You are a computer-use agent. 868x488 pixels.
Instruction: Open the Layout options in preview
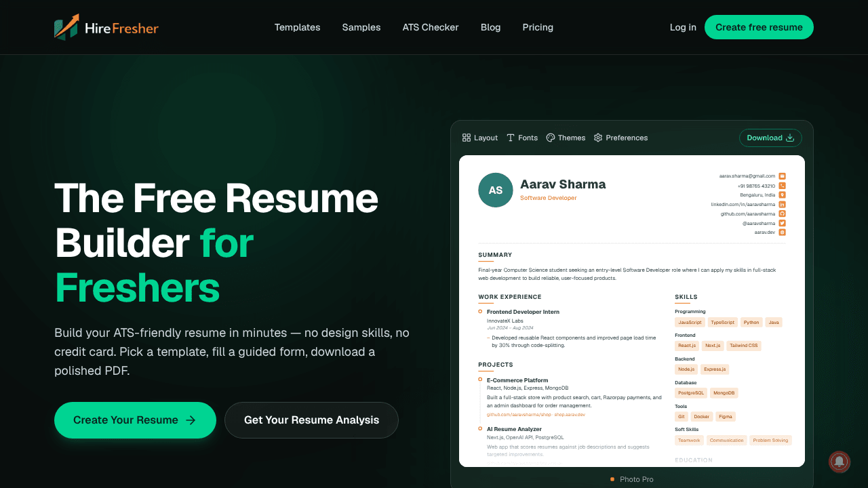tap(480, 138)
